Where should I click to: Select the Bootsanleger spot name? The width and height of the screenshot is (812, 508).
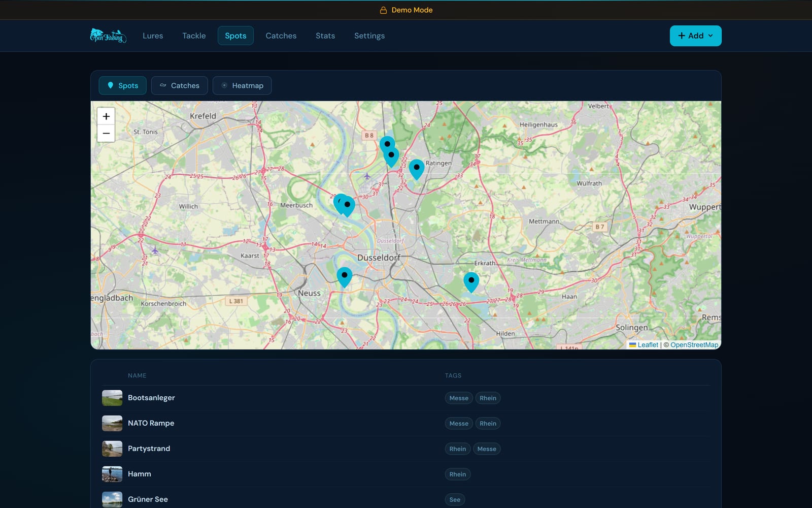point(151,398)
